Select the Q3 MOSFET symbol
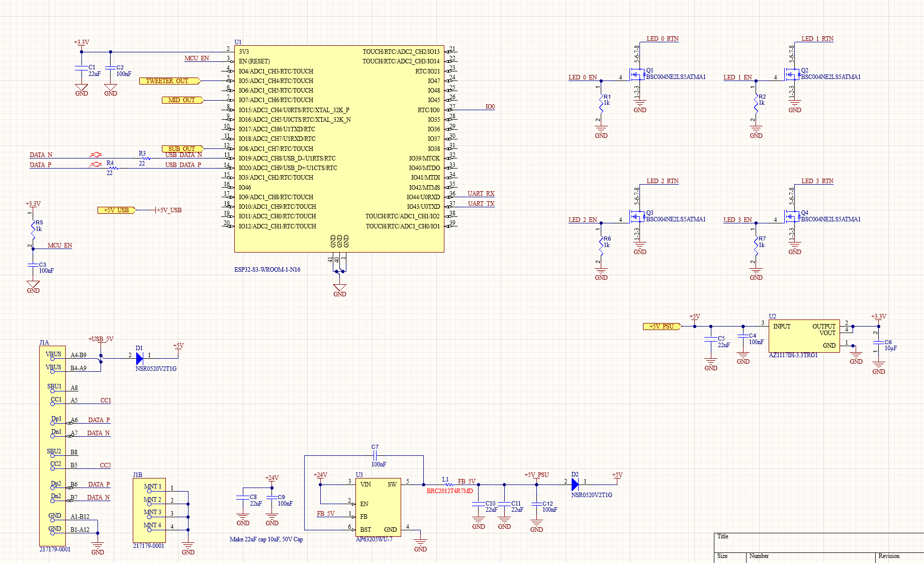The image size is (924, 563). point(636,218)
